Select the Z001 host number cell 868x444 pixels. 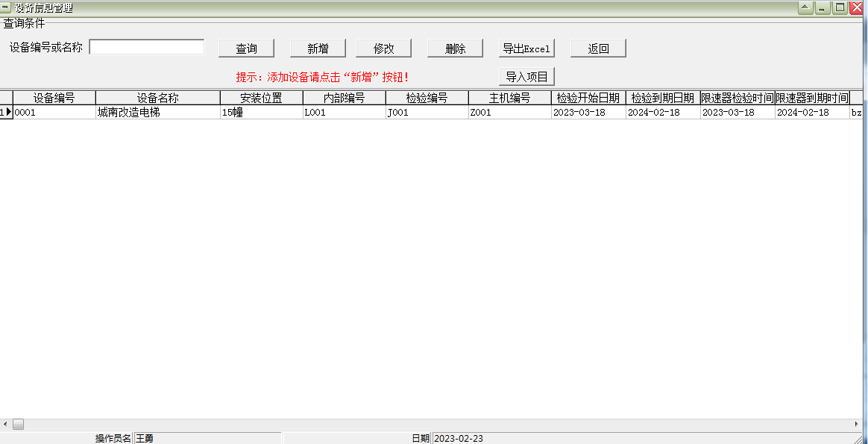[x=510, y=112]
